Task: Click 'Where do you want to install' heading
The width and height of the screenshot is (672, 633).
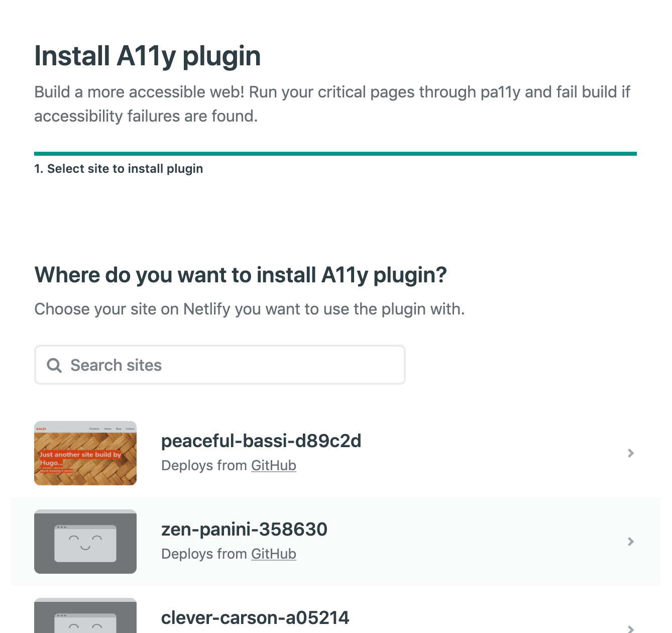Action: (x=241, y=275)
